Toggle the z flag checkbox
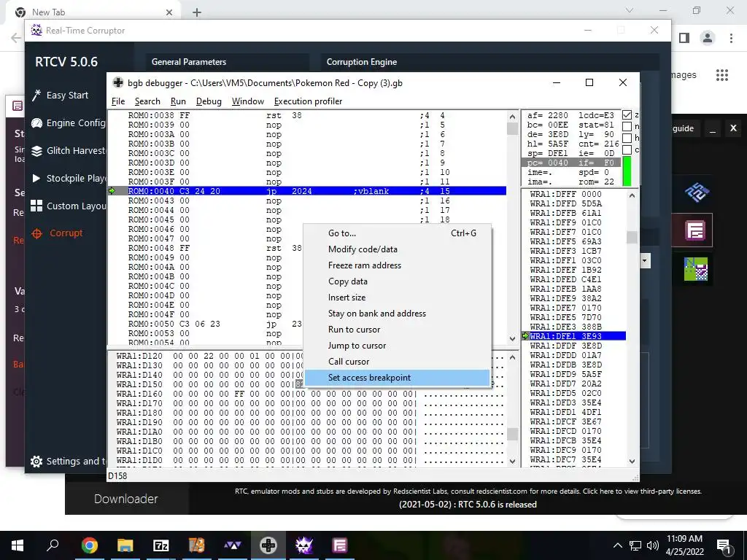Screen dimensions: 747x560 pos(627,114)
